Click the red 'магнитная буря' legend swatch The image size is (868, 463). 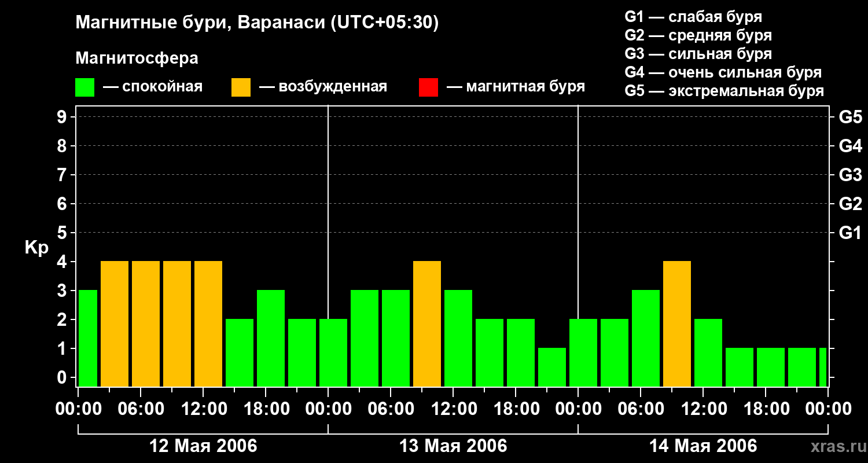click(428, 87)
